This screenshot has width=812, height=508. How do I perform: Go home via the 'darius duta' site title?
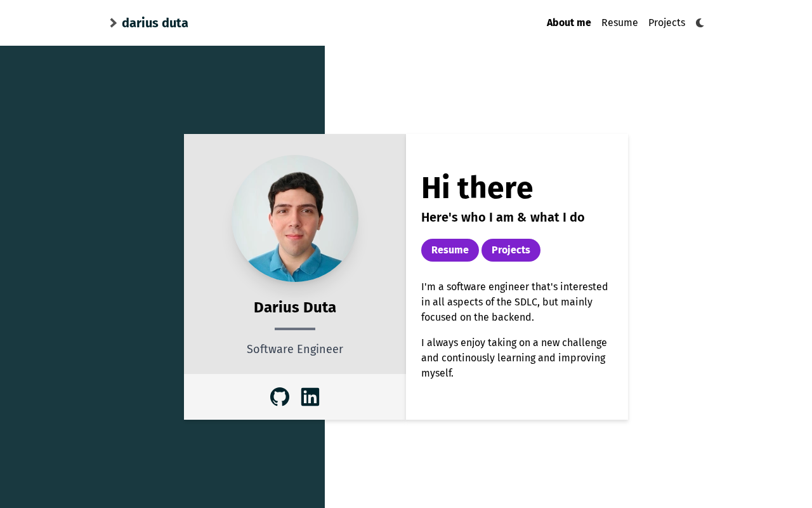tap(155, 23)
